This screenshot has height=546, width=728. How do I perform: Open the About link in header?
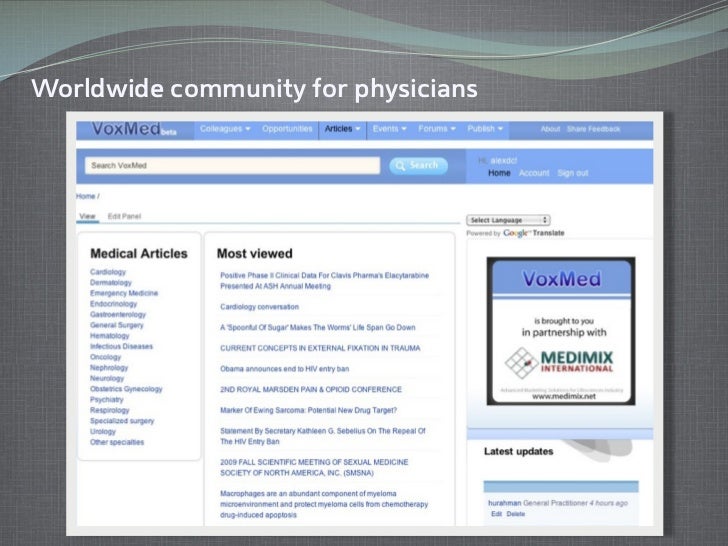[x=550, y=129]
